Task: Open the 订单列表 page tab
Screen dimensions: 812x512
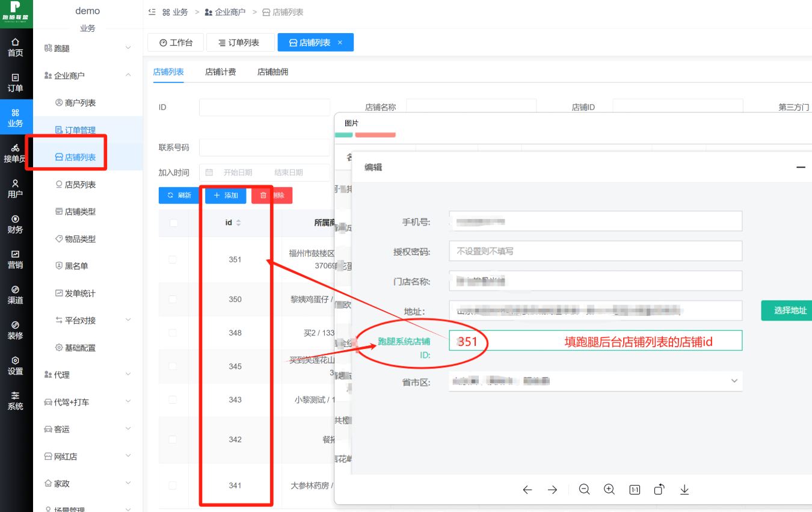Action: click(239, 43)
